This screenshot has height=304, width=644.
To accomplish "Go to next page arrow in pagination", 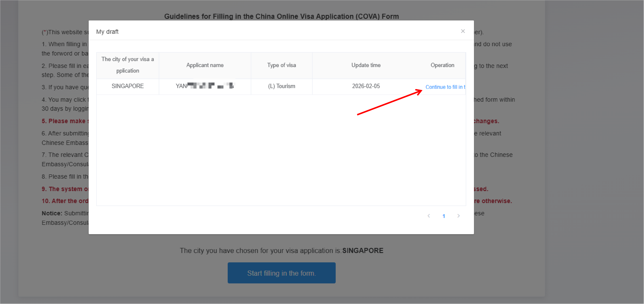I will click(x=458, y=216).
